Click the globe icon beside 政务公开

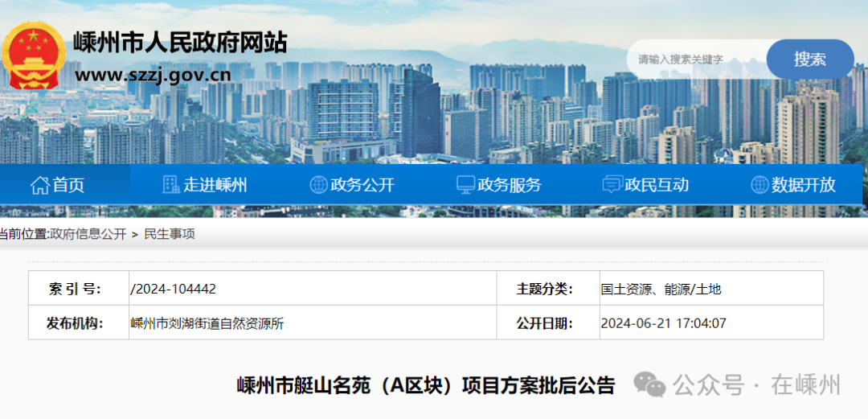[x=318, y=185]
